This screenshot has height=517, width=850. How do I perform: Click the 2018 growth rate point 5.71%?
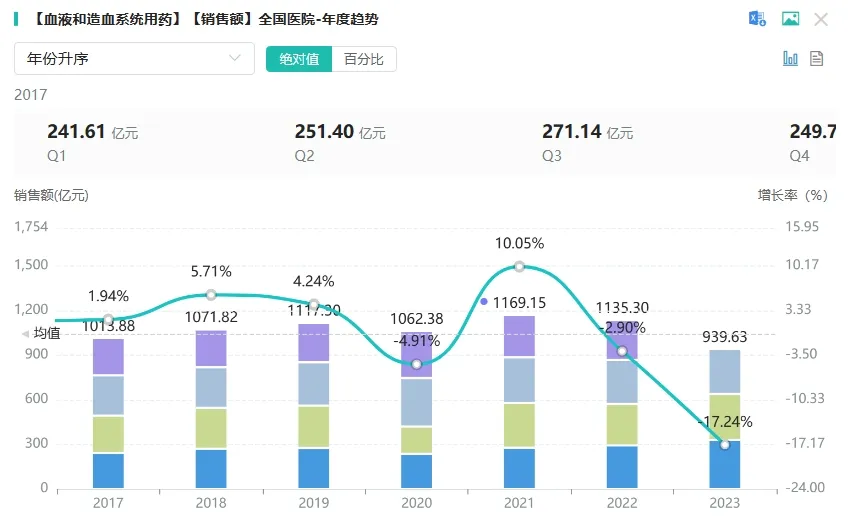(x=211, y=295)
